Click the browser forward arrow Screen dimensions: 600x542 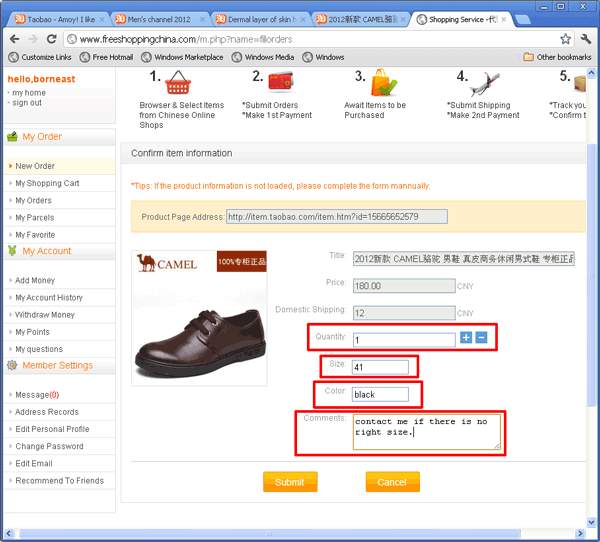[33, 39]
